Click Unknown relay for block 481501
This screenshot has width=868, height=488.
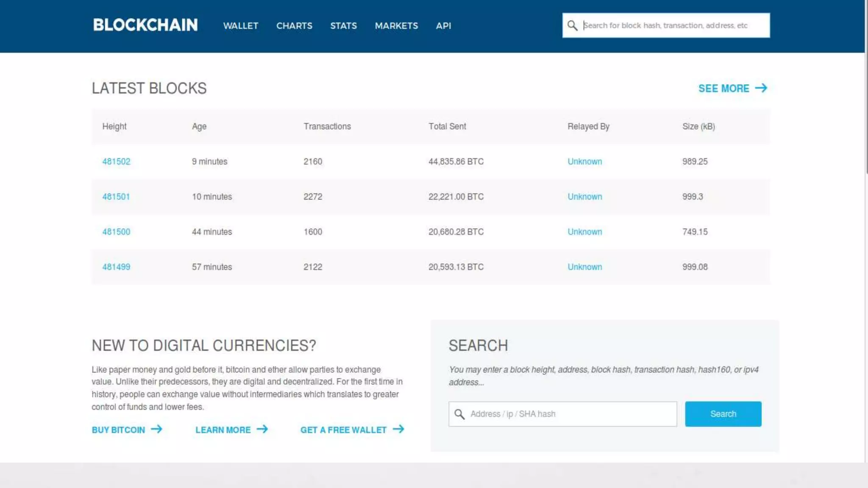tap(584, 197)
